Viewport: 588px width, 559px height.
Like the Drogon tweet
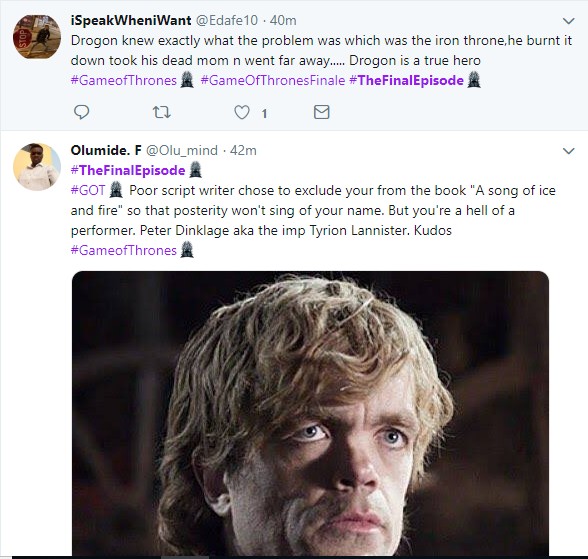[x=242, y=112]
